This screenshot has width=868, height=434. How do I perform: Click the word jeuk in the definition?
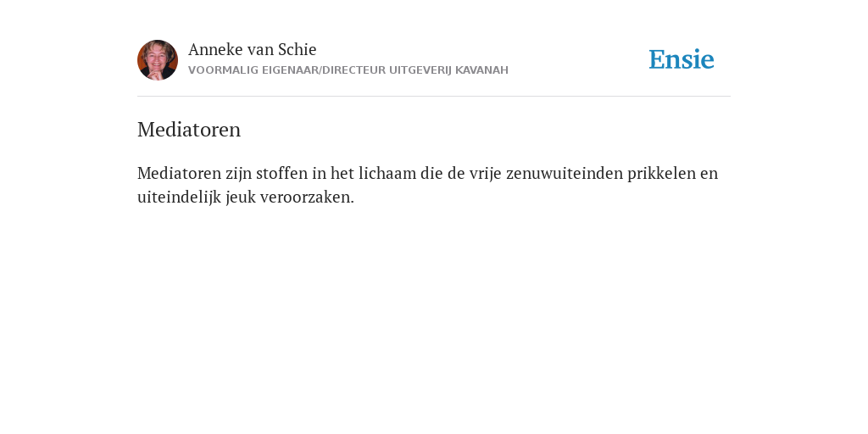click(x=241, y=198)
